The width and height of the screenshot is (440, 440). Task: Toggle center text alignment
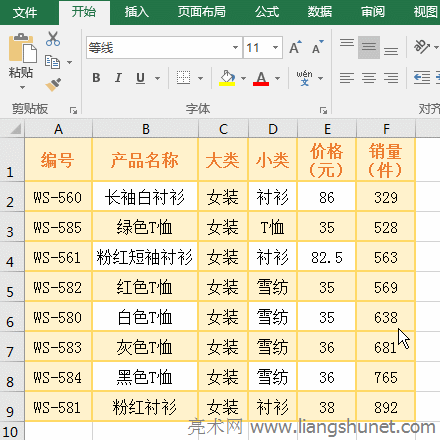tap(369, 78)
